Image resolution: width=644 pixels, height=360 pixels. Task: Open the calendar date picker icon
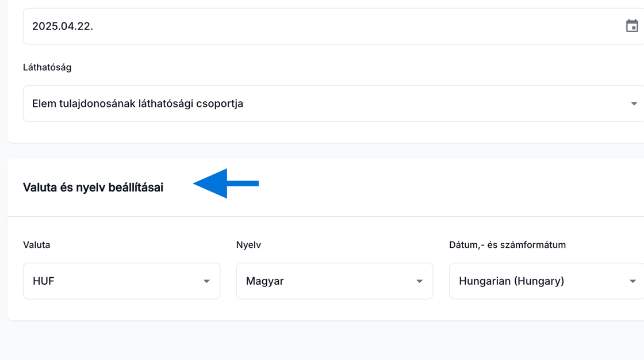[632, 26]
